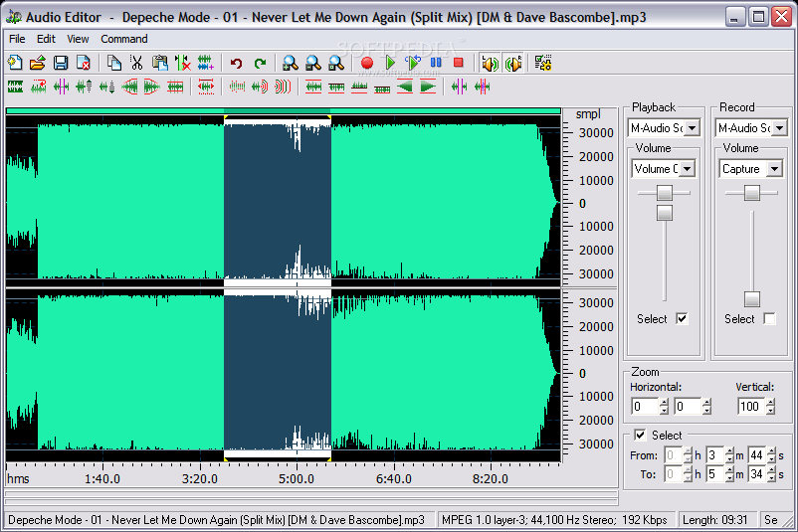798x532 pixels.
Task: Close file icon with red X
Action: (83, 63)
